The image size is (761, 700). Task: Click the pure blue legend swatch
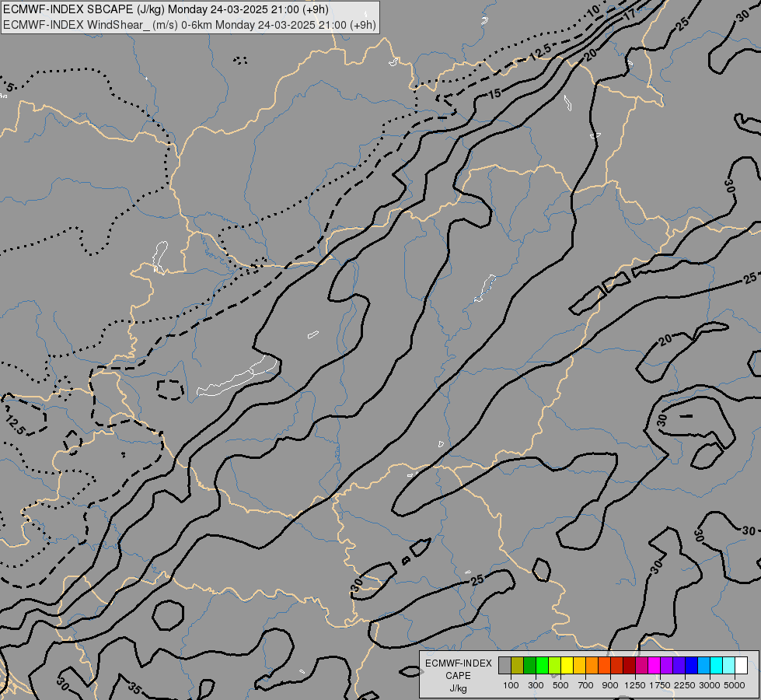point(692,665)
